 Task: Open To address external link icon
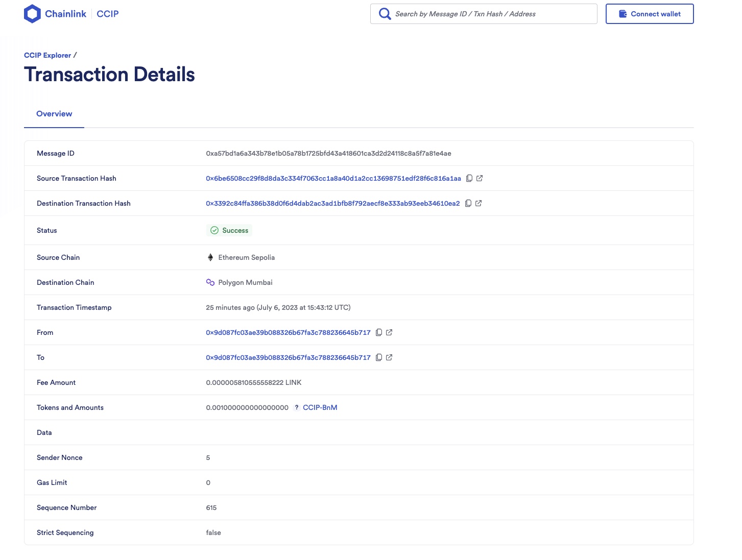pyautogui.click(x=389, y=357)
